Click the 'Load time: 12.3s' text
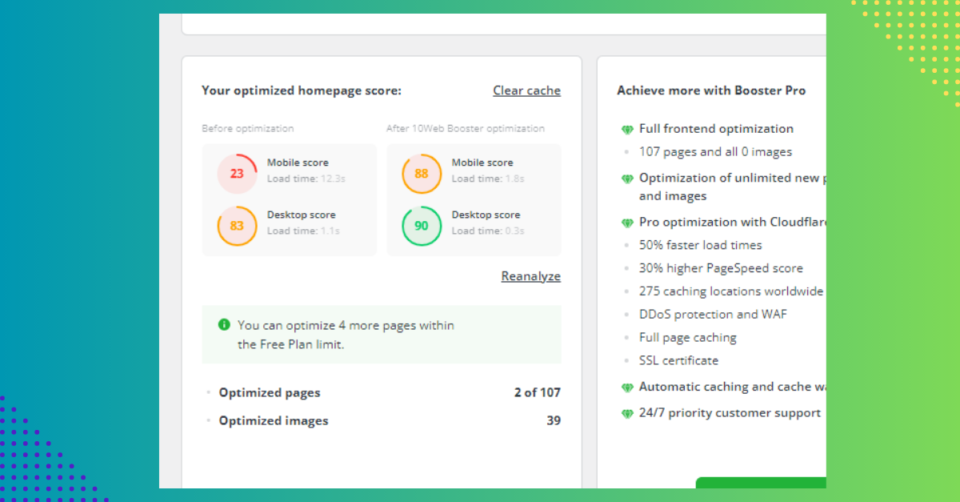This screenshot has width=960, height=502. click(x=306, y=179)
